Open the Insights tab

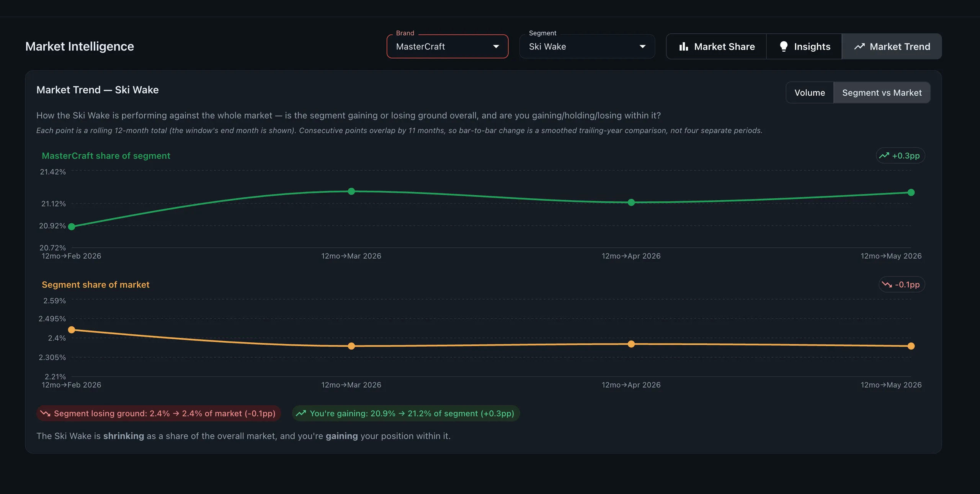[804, 46]
